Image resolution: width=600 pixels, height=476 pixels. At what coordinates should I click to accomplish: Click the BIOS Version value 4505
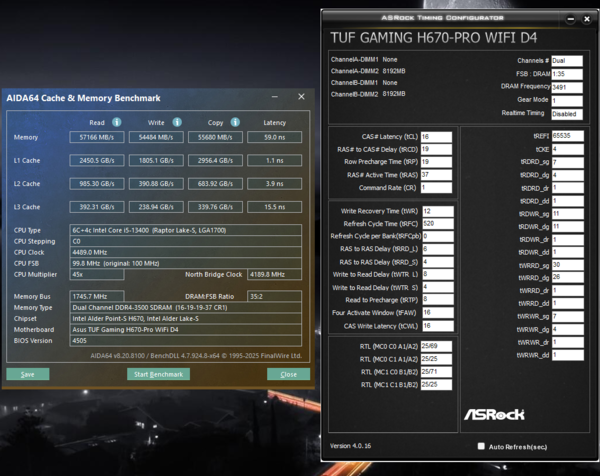click(186, 341)
